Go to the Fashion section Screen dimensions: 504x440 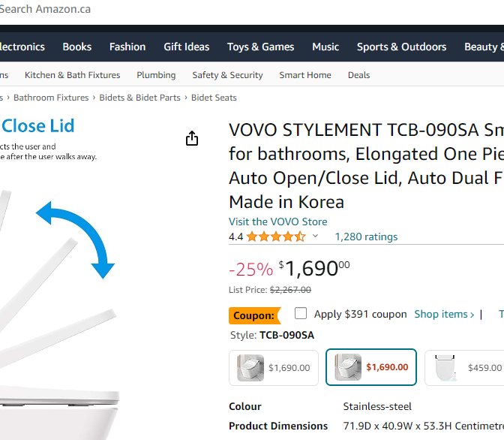point(127,47)
